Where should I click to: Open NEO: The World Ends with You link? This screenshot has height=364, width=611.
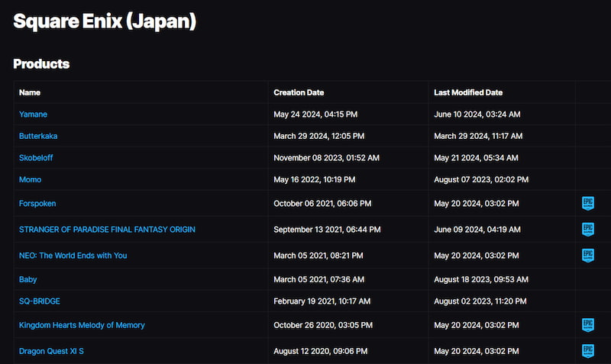73,256
